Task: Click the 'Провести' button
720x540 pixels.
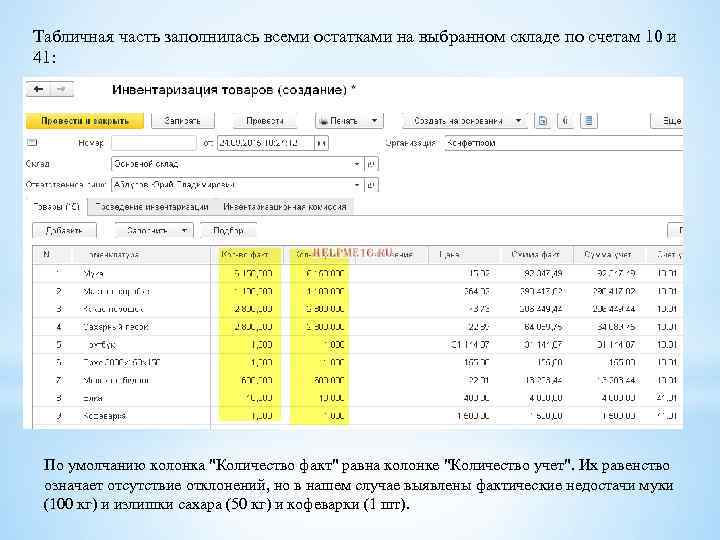Action: point(264,121)
